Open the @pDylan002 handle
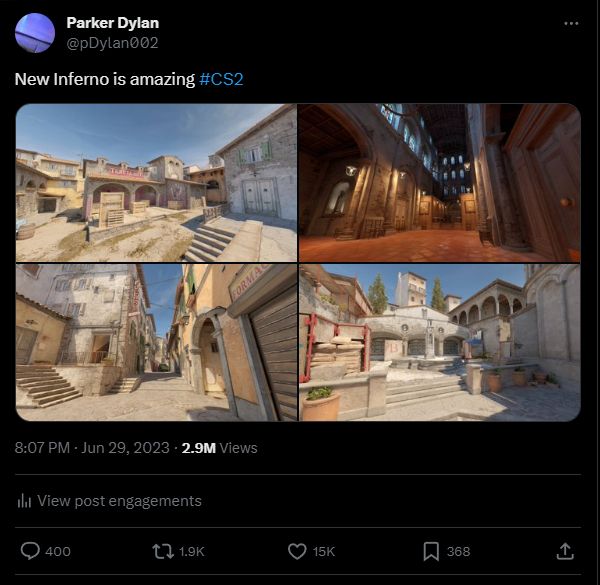 (112, 43)
